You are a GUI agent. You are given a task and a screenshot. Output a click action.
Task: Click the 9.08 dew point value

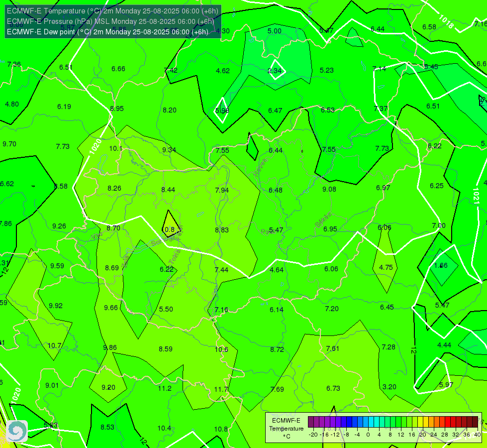click(x=329, y=189)
